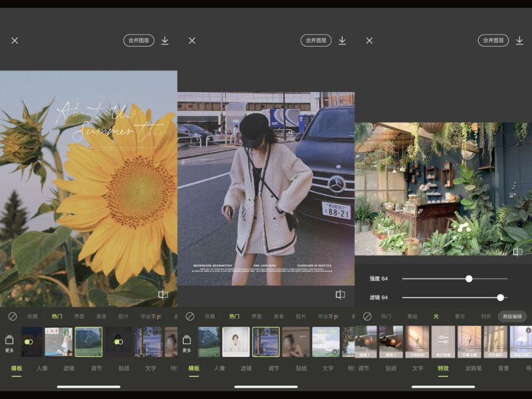Download the sunflower image
The image size is (532, 399).
165,41
